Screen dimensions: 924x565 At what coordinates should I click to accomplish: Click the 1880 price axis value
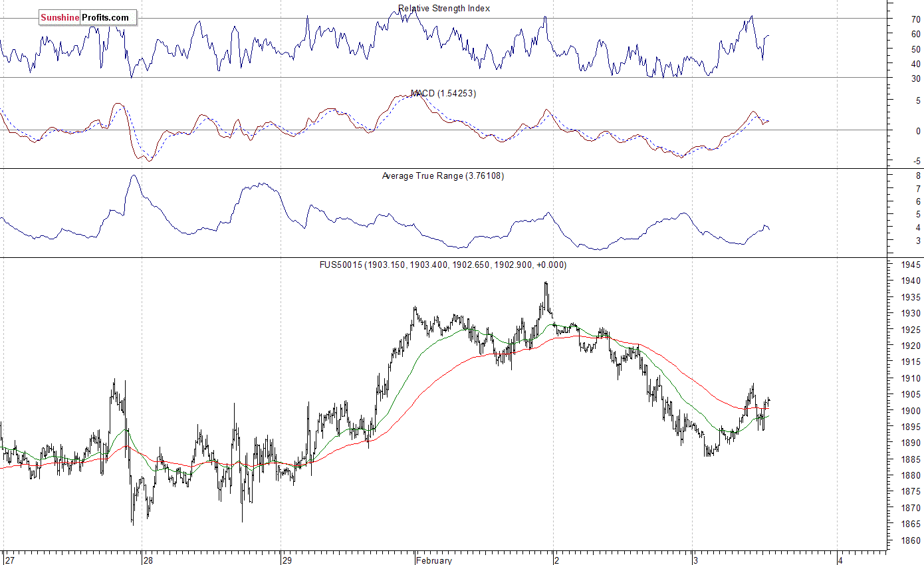pos(910,476)
